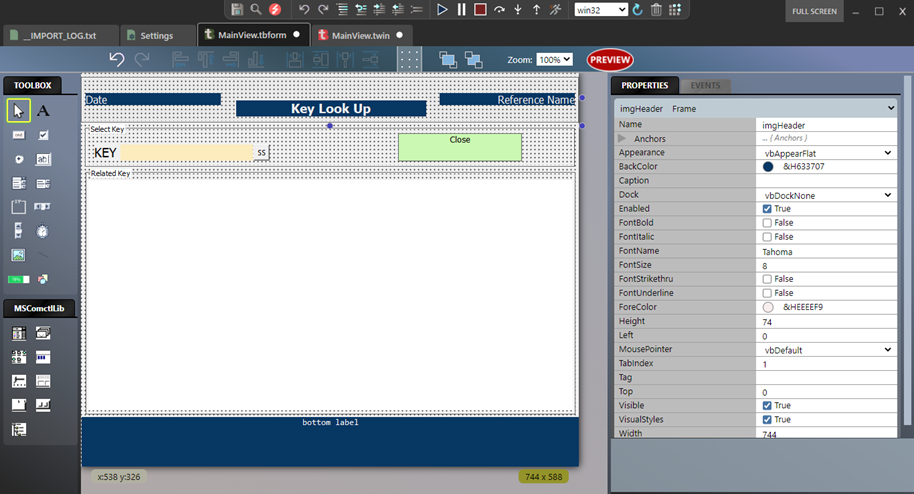Screen dimensions: 914x494
Task: Open the Dock vbDockNone dropdown
Action: [x=827, y=195]
